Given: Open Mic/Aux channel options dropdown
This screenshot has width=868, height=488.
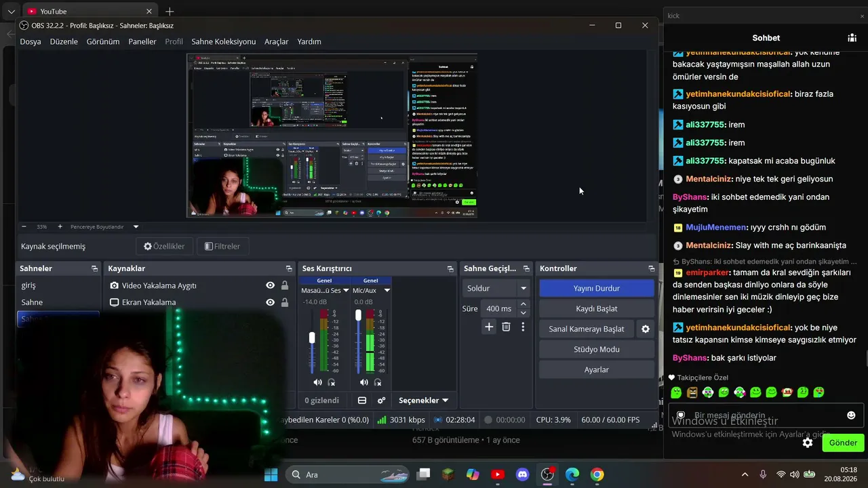Looking at the screenshot, I should tap(387, 291).
